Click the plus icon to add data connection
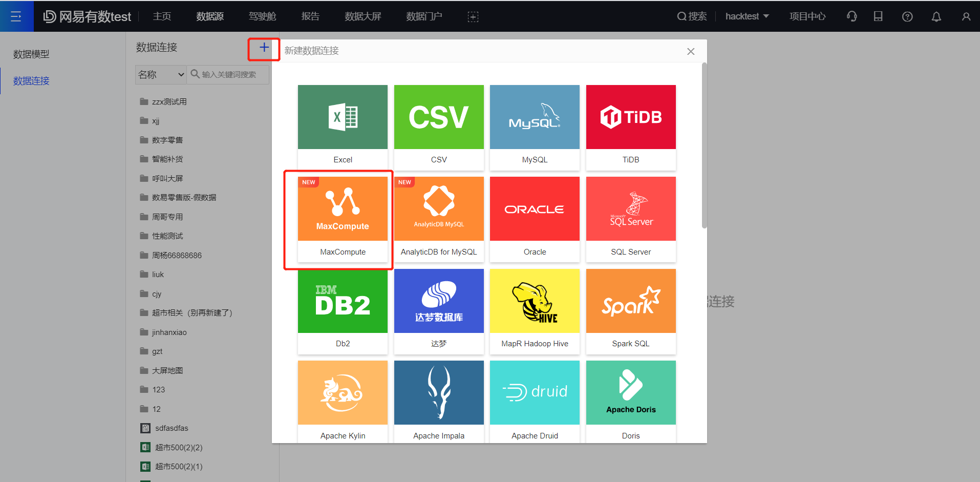Screen dimensions: 980x482 click(264, 48)
